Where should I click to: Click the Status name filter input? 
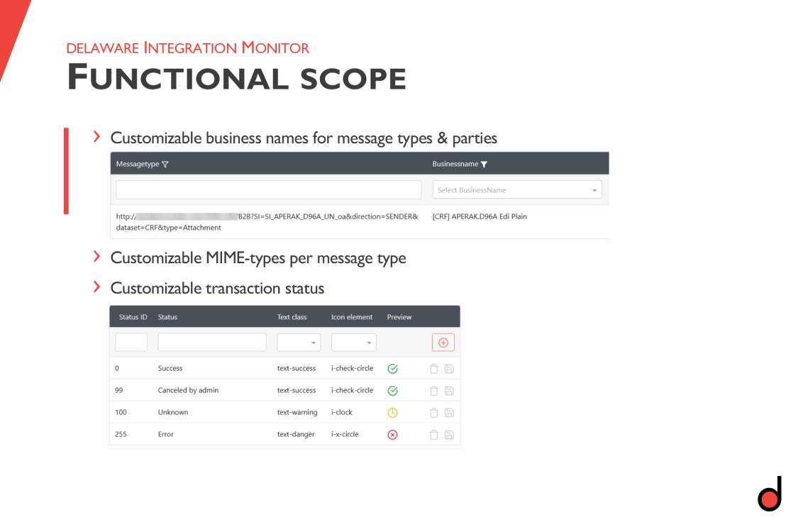click(212, 343)
